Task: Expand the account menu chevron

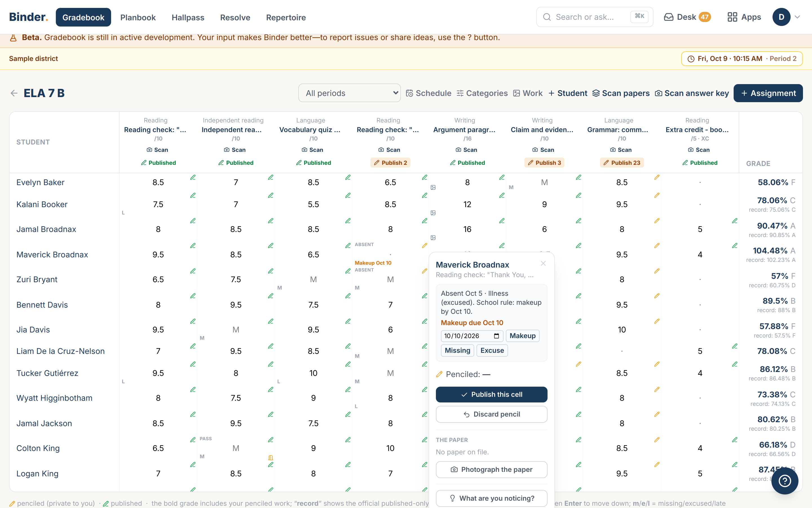Action: [x=798, y=17]
